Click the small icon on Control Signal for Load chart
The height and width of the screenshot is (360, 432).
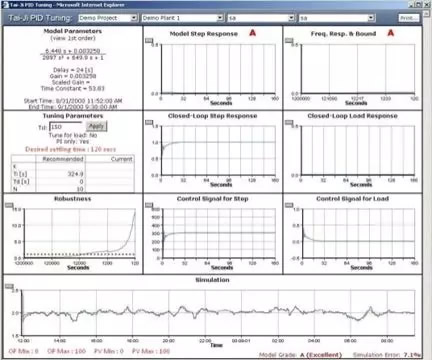point(289,205)
